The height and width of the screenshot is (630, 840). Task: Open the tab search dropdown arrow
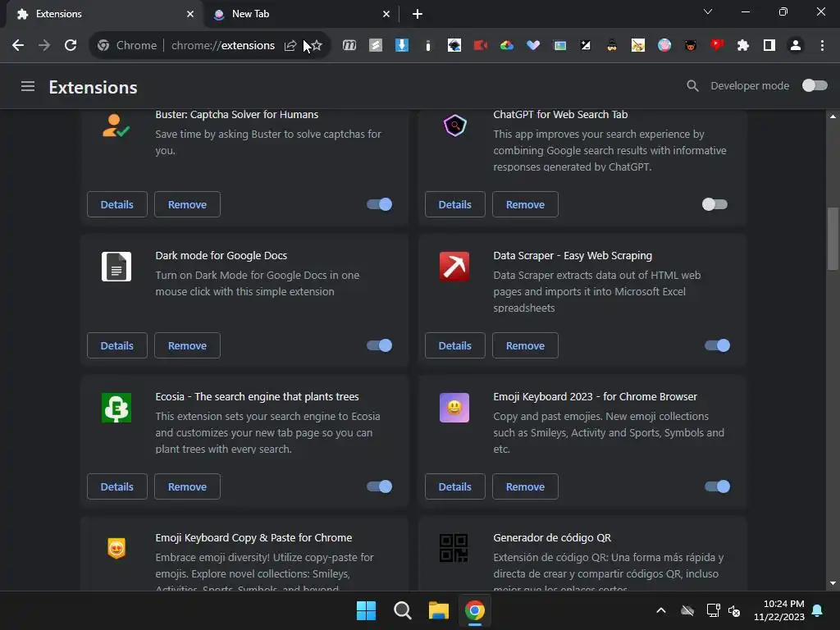click(x=708, y=11)
